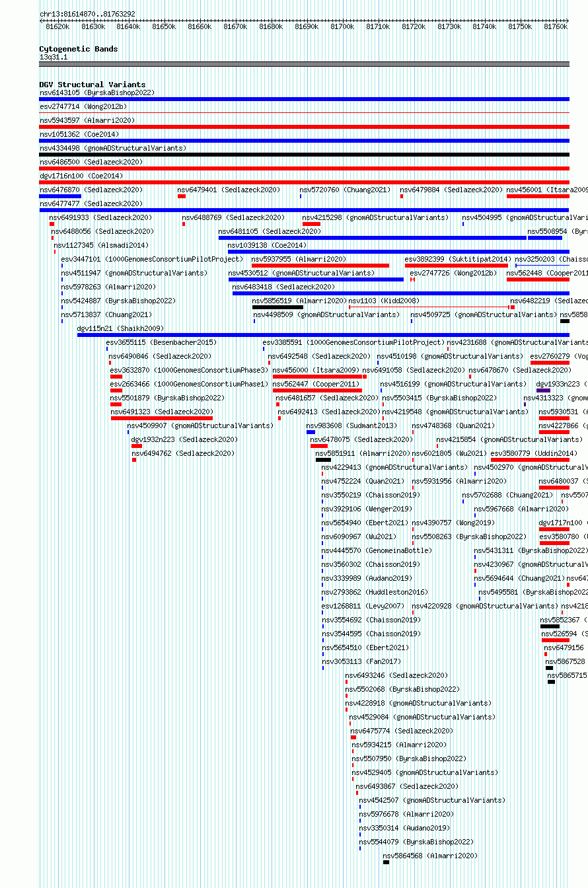Image resolution: width=588 pixels, height=888 pixels.
Task: Open nsv5851911 (Almarri2020) variant label
Action: click(363, 453)
